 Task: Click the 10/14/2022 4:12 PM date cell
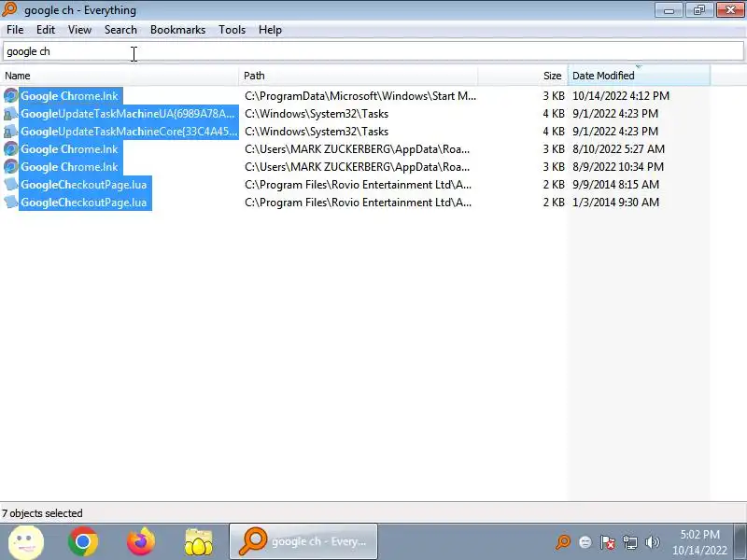point(621,96)
